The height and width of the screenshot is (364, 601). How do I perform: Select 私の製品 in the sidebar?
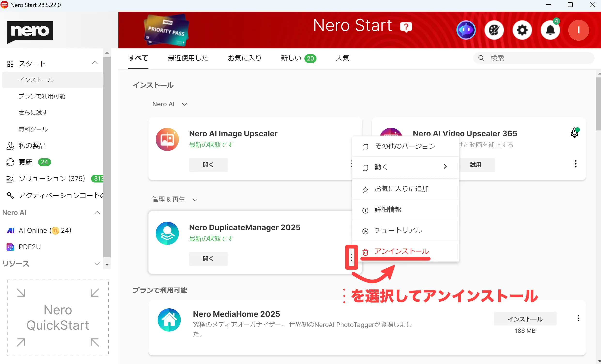[x=32, y=145]
